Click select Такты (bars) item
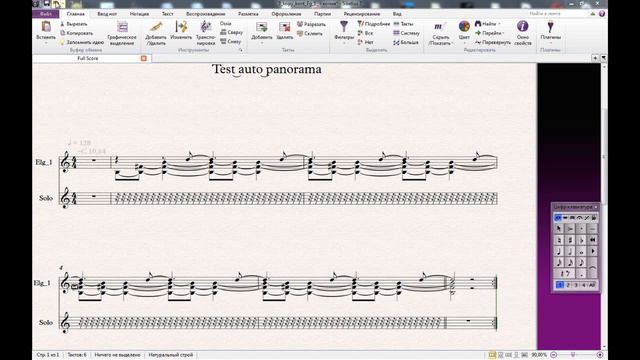Screen dimensions: 640x360 pos(403,24)
